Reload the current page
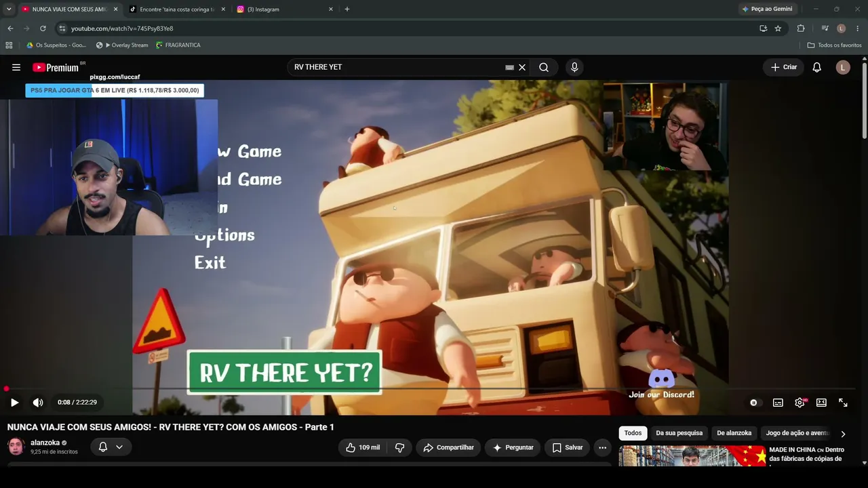Image resolution: width=868 pixels, height=488 pixels. [43, 28]
